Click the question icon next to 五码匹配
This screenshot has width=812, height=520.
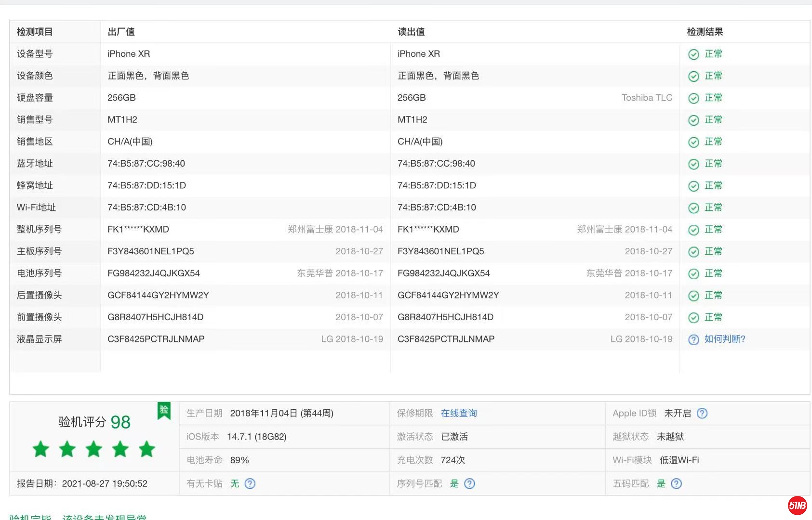[676, 484]
